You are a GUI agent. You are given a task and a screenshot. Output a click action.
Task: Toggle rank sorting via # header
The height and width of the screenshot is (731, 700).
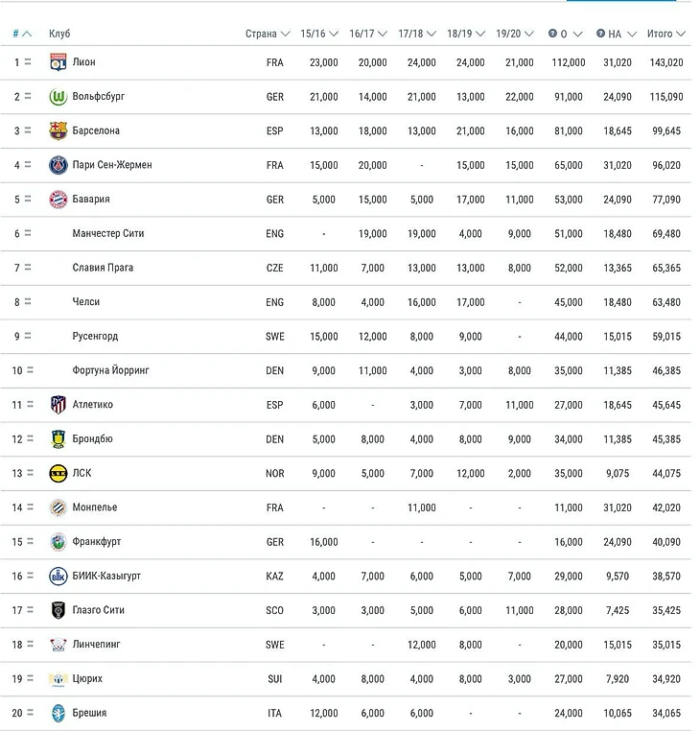(21, 34)
